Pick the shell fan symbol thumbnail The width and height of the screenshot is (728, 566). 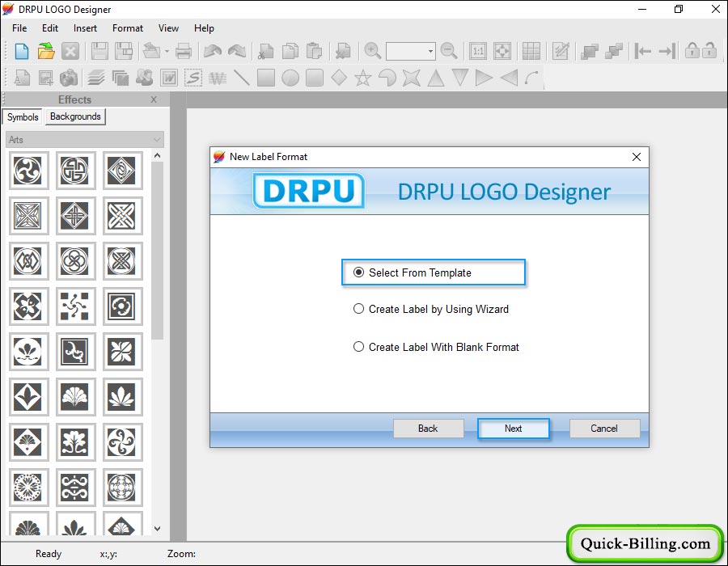[75, 397]
